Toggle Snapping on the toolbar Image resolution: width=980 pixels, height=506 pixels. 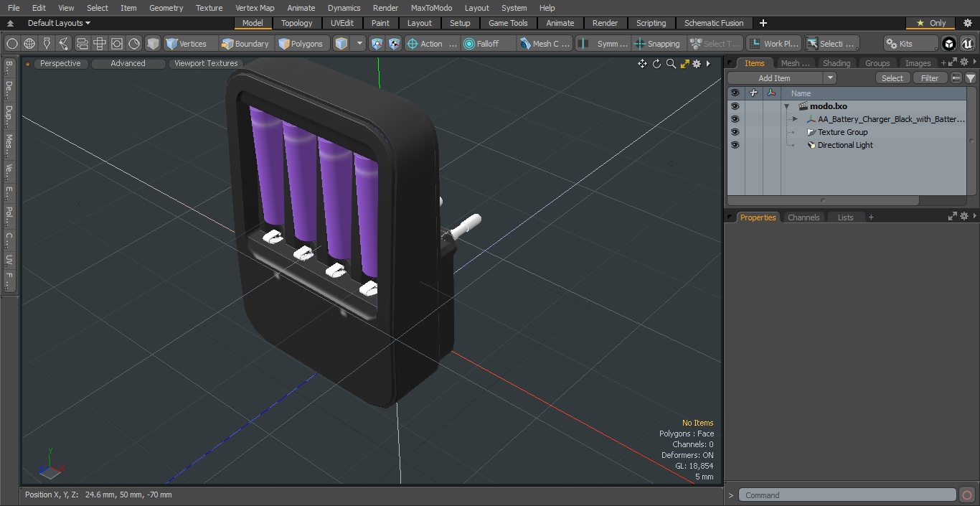click(x=658, y=44)
